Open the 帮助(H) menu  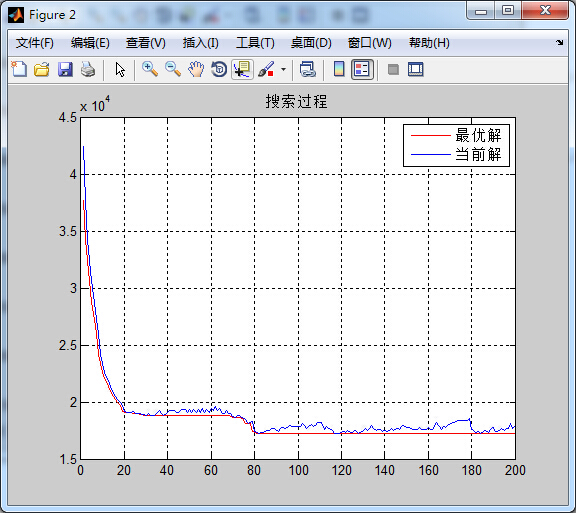click(x=429, y=43)
